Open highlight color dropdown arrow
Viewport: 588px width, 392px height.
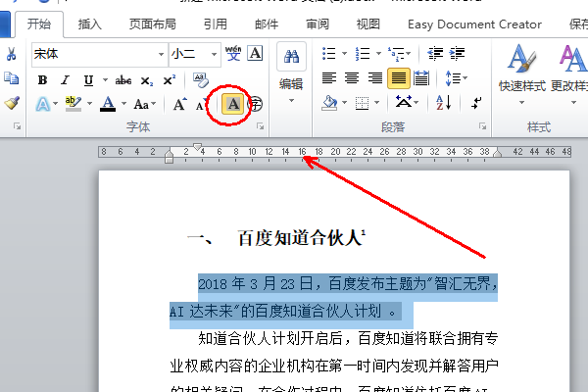pyautogui.click(x=89, y=104)
